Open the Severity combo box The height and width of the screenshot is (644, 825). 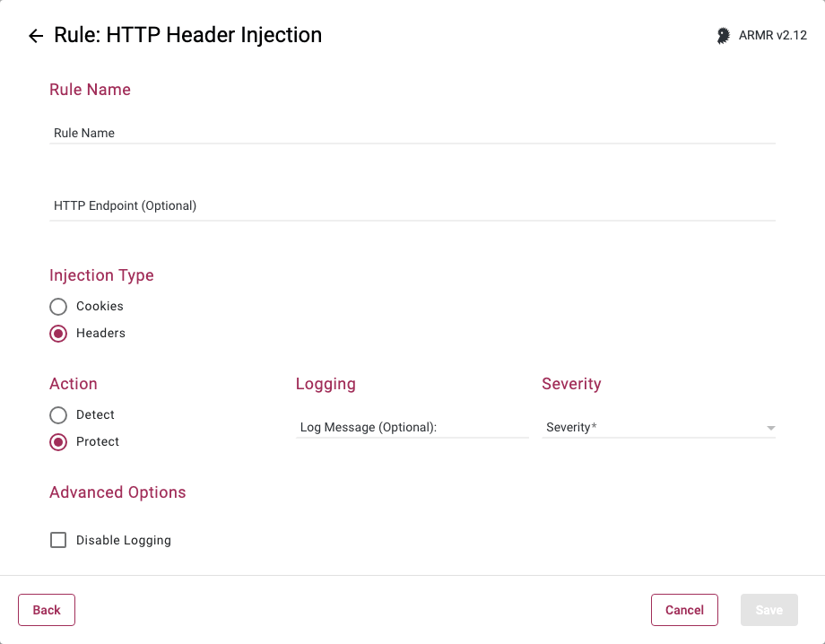click(650, 428)
